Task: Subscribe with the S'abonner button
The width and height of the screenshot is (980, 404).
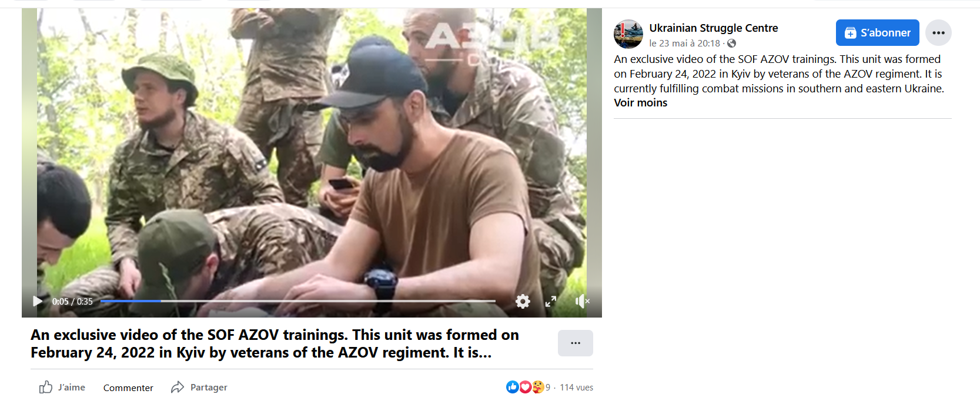Action: click(877, 33)
